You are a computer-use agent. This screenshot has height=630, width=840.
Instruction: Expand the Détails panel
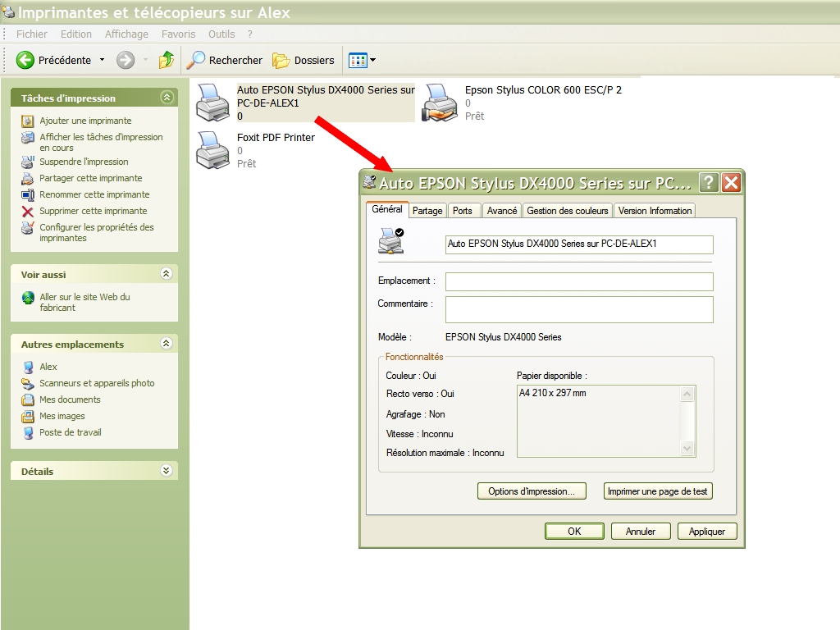click(x=167, y=470)
